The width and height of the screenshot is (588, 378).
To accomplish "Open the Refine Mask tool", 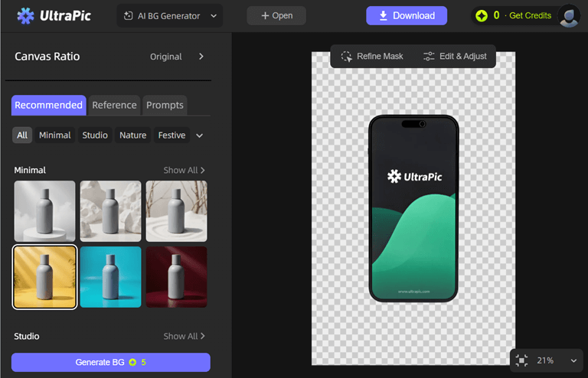I will coord(372,56).
